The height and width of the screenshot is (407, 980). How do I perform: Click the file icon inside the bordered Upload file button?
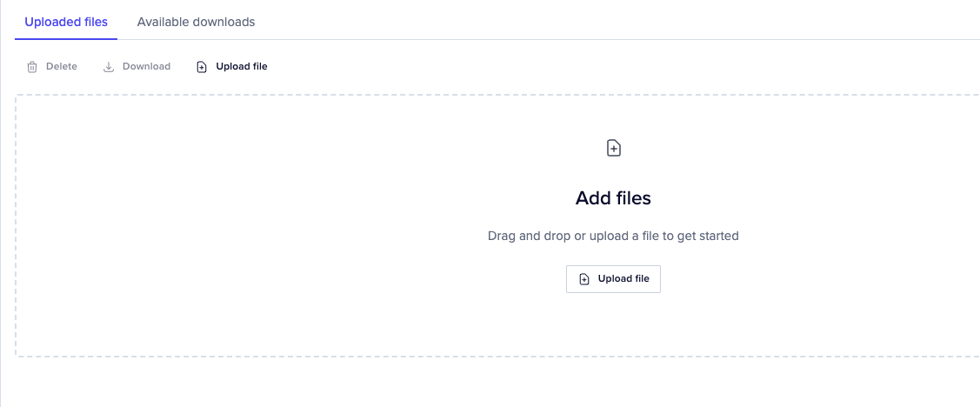[584, 279]
